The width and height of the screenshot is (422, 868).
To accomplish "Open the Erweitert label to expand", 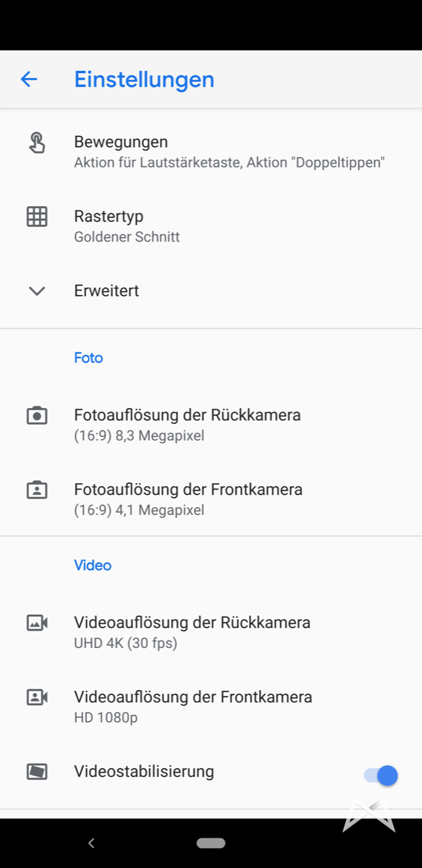I will point(106,291).
